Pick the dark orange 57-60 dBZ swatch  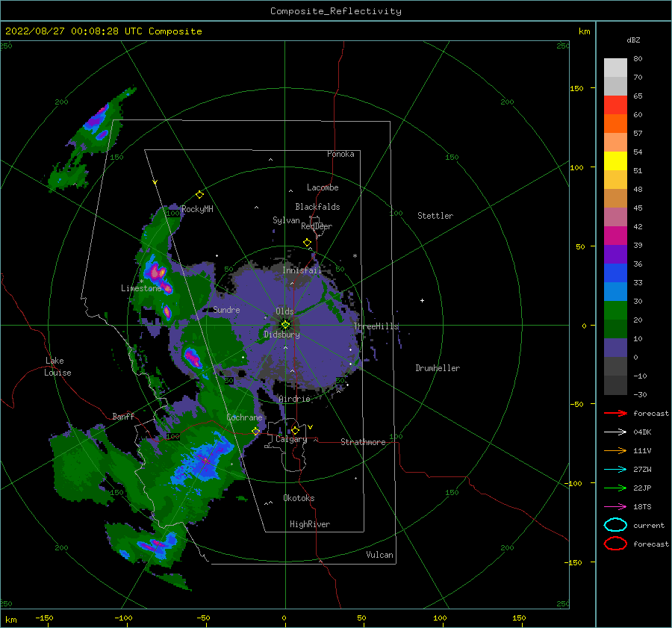pyautogui.click(x=615, y=123)
